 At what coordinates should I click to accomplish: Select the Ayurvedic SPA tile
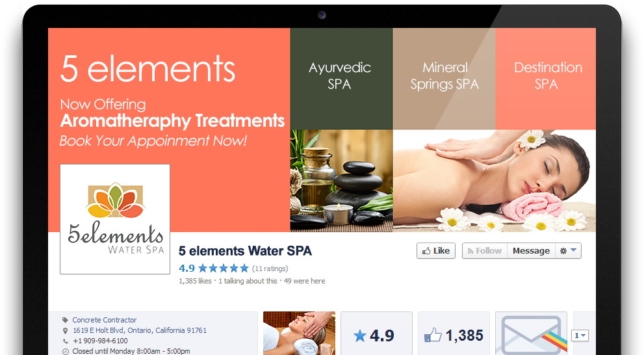[x=341, y=79]
